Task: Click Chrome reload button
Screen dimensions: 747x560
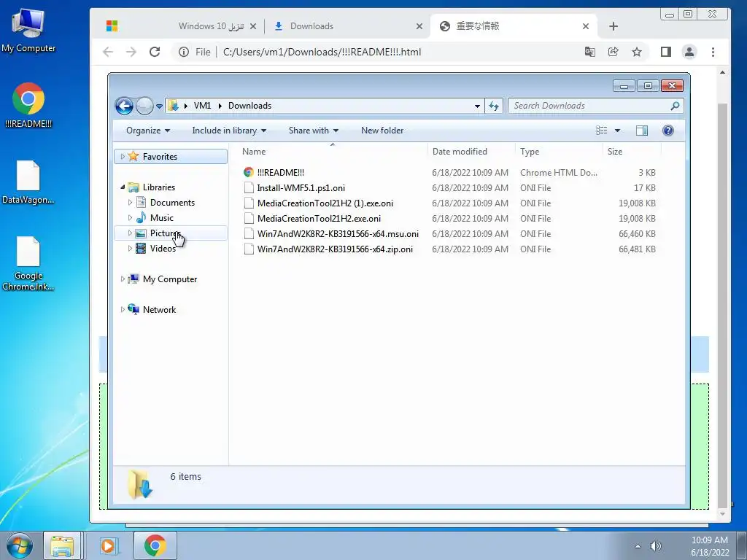Action: (155, 52)
